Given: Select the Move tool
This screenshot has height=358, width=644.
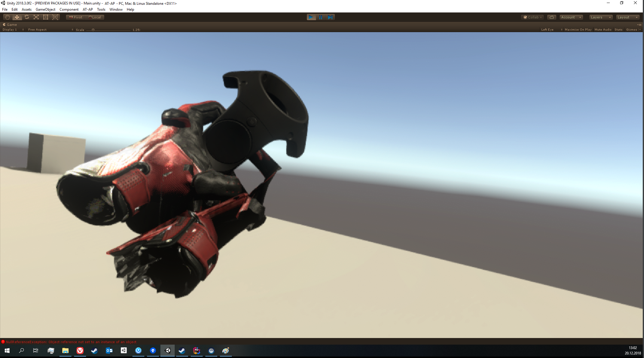Looking at the screenshot, I should coord(17,17).
